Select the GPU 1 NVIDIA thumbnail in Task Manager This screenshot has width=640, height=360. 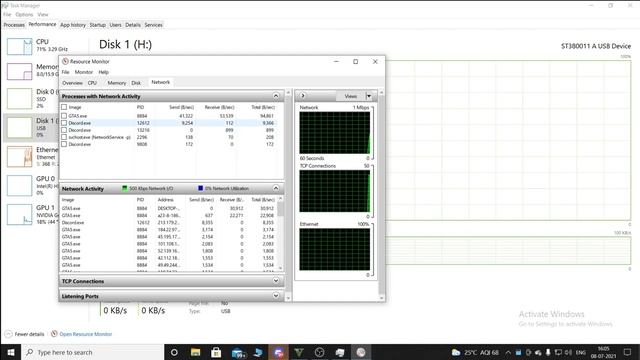(x=20, y=214)
